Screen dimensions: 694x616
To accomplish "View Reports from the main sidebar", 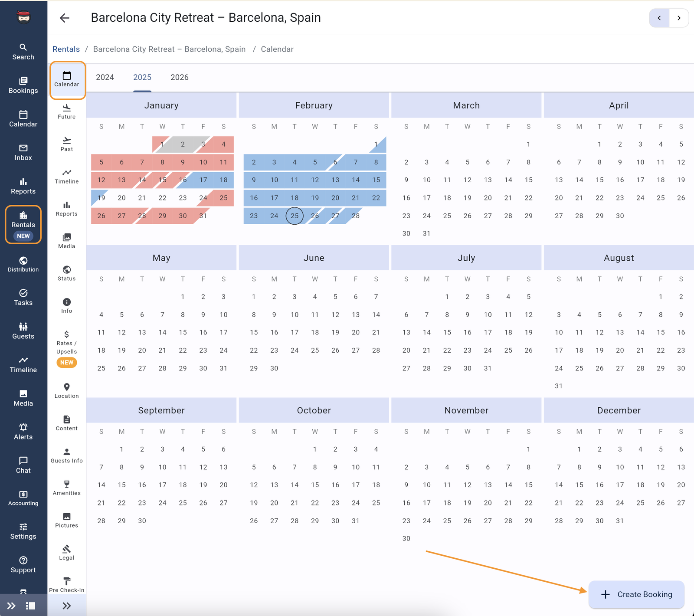I will tap(23, 186).
